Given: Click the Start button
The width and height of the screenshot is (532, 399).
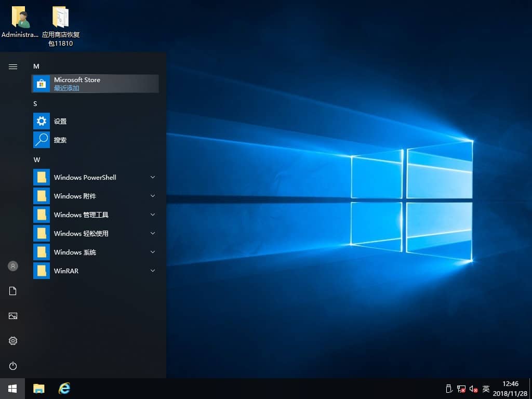Looking at the screenshot, I should 11,388.
